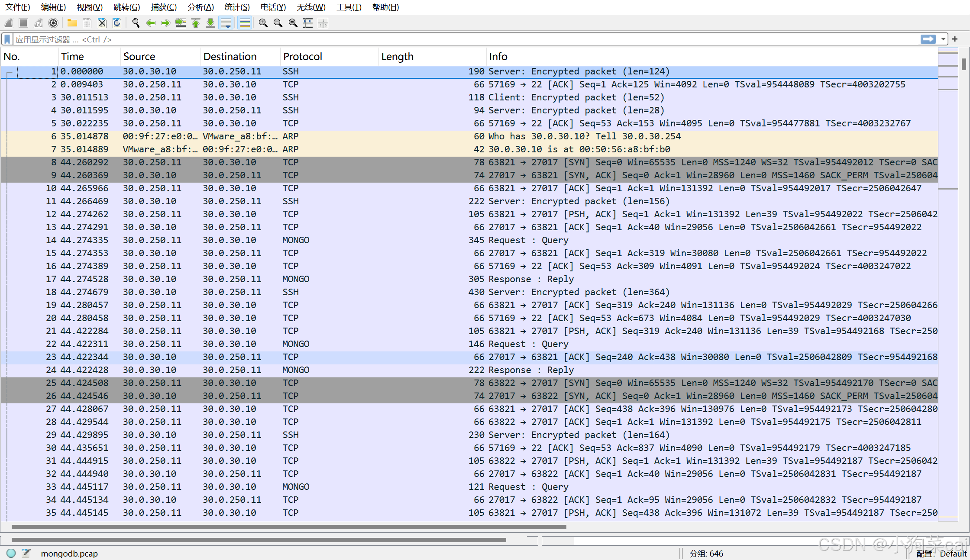This screenshot has height=560, width=970.
Task: Open the 分析(A) menu
Action: pos(200,7)
